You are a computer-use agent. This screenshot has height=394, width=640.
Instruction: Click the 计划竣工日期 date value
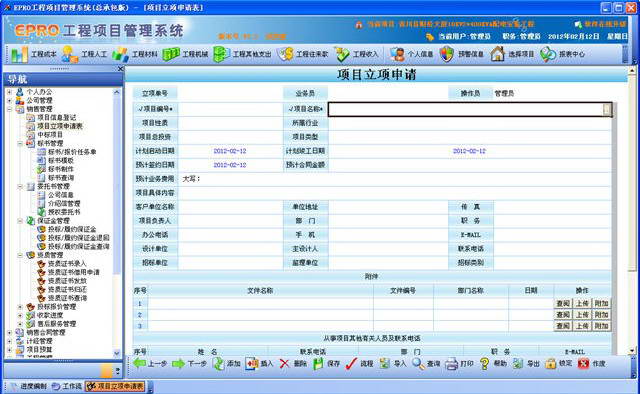[x=469, y=151]
